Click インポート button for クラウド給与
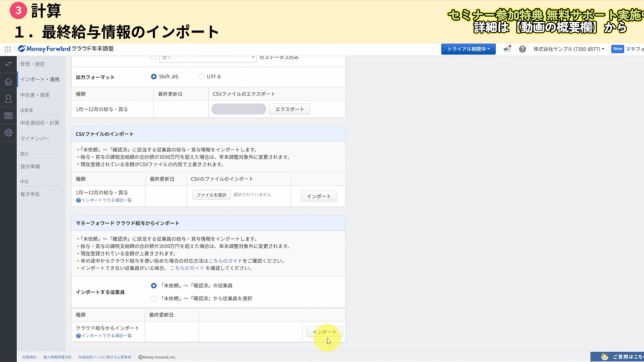The image size is (644, 362). (324, 332)
